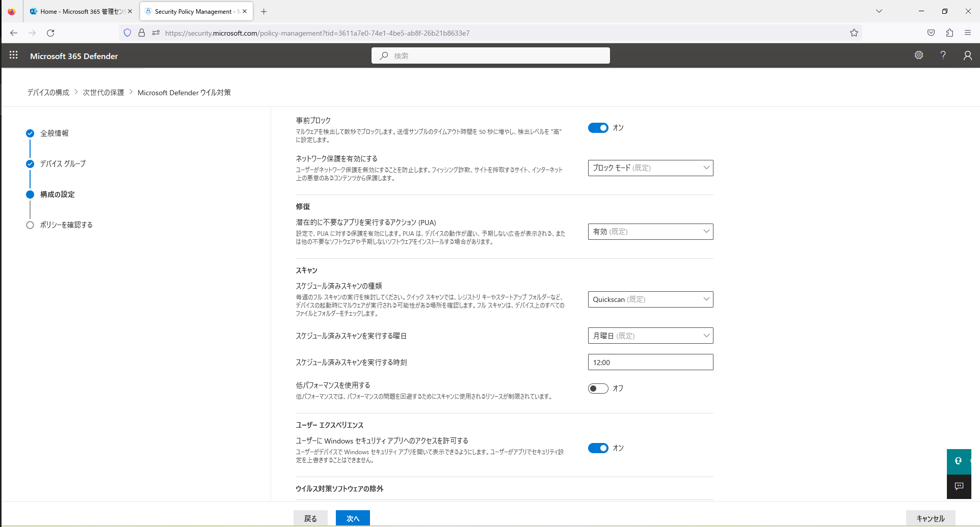Click the ウイルス対策ソフトウェアの除外 heading
980x527 pixels.
(x=339, y=489)
